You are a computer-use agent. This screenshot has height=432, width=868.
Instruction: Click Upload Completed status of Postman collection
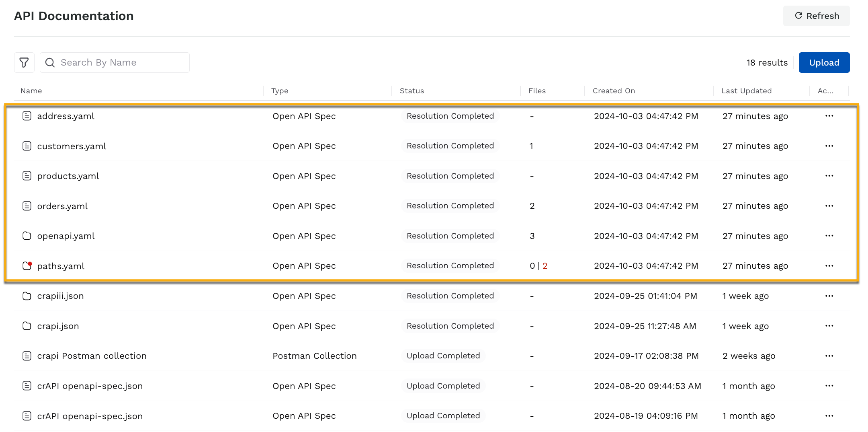coord(443,356)
